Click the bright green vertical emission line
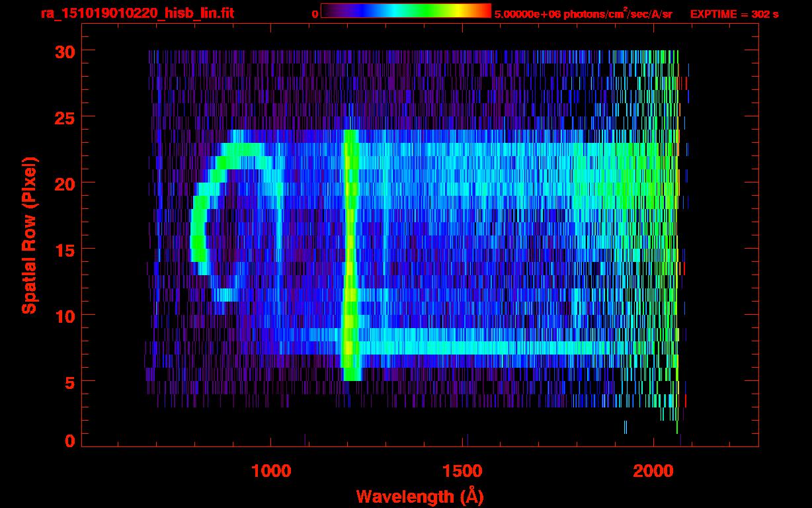The height and width of the screenshot is (508, 812). [350, 255]
